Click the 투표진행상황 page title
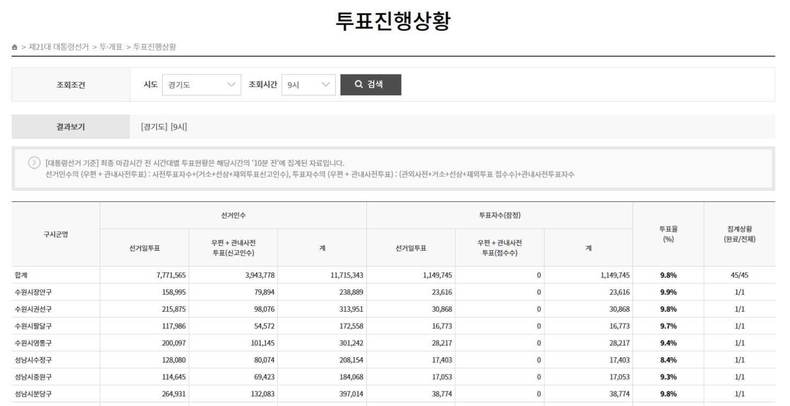 [393, 21]
